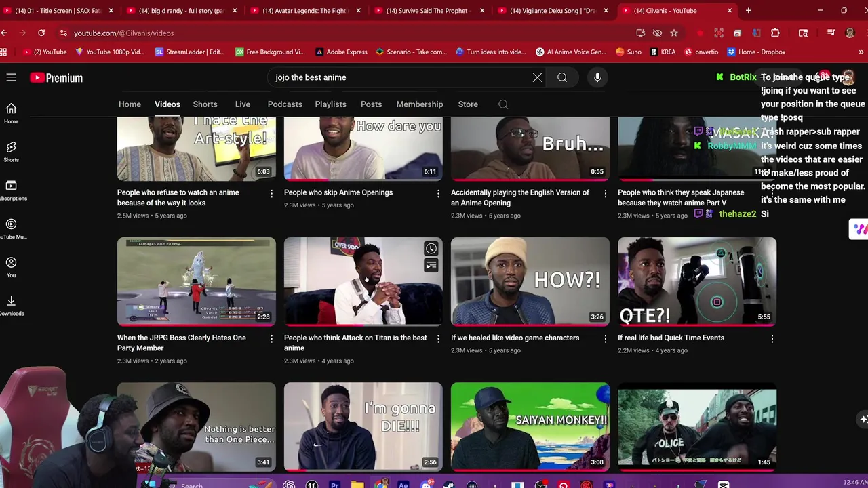Add Attack on Titan video to Watch later

[x=431, y=249]
